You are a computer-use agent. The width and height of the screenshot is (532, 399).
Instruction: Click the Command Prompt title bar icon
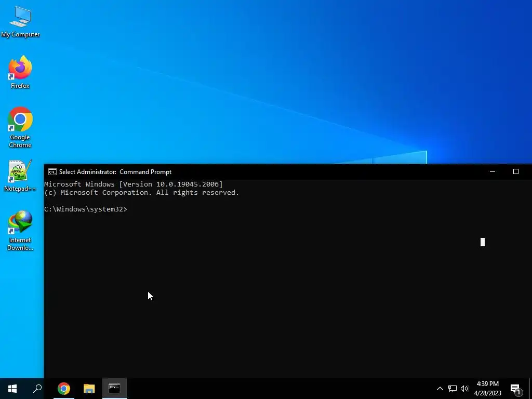[x=52, y=172]
